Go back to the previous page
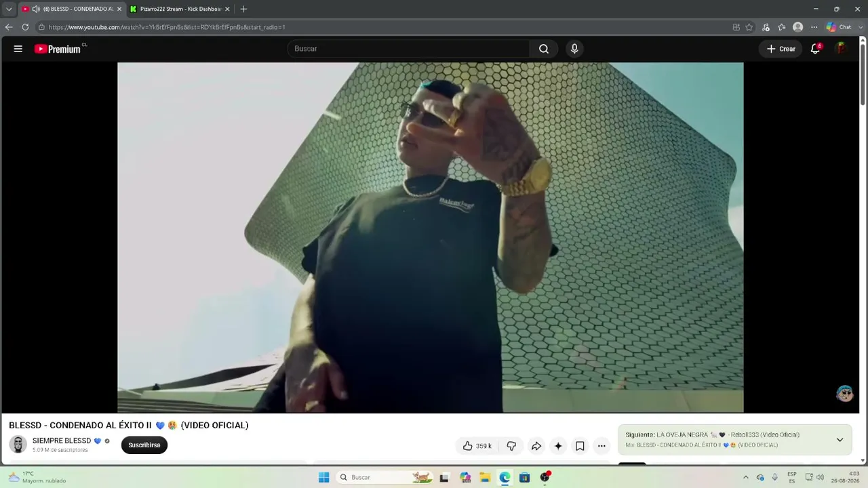868x488 pixels. [9, 27]
